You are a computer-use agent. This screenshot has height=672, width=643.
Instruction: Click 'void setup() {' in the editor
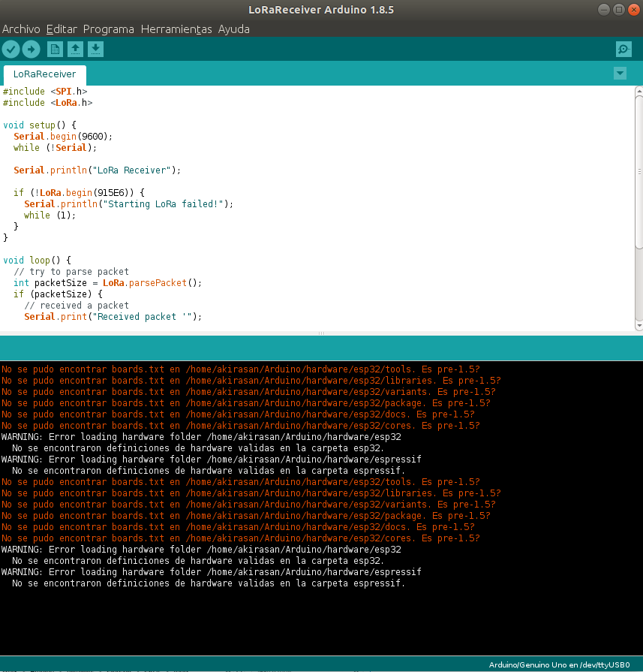pos(40,125)
